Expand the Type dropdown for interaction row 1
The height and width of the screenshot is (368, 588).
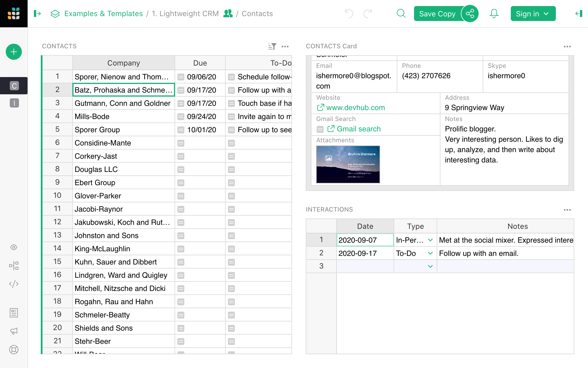coord(430,239)
